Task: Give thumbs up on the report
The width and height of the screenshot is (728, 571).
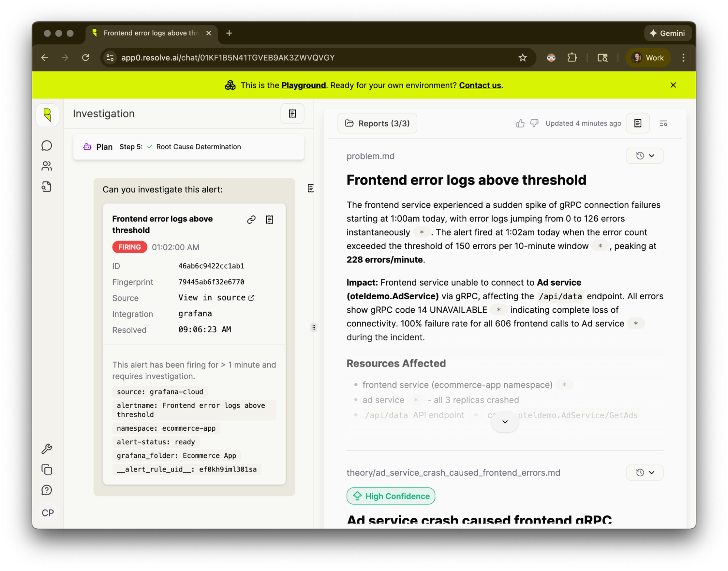Action: tap(520, 124)
